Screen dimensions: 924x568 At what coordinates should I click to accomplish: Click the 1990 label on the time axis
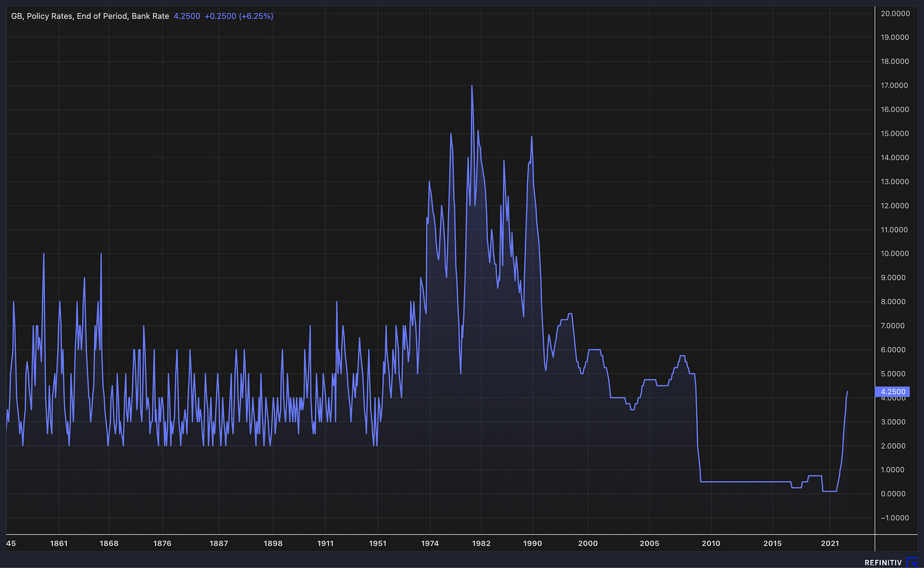532,544
